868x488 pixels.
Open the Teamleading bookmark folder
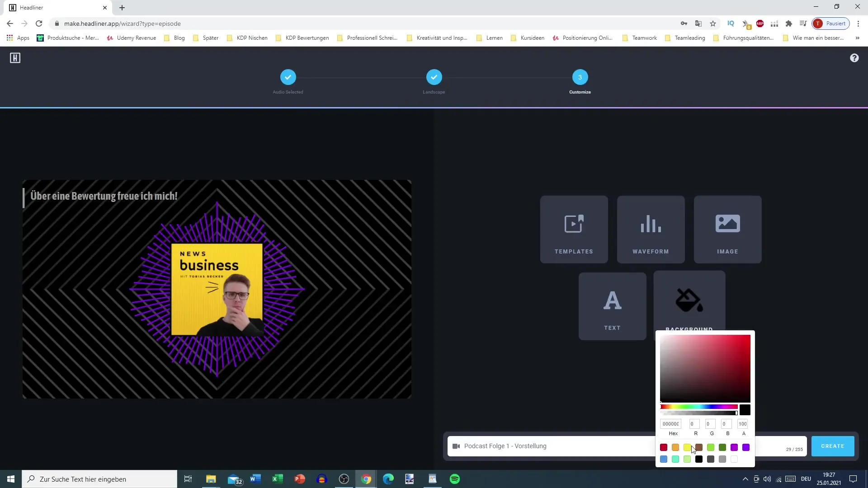685,38
